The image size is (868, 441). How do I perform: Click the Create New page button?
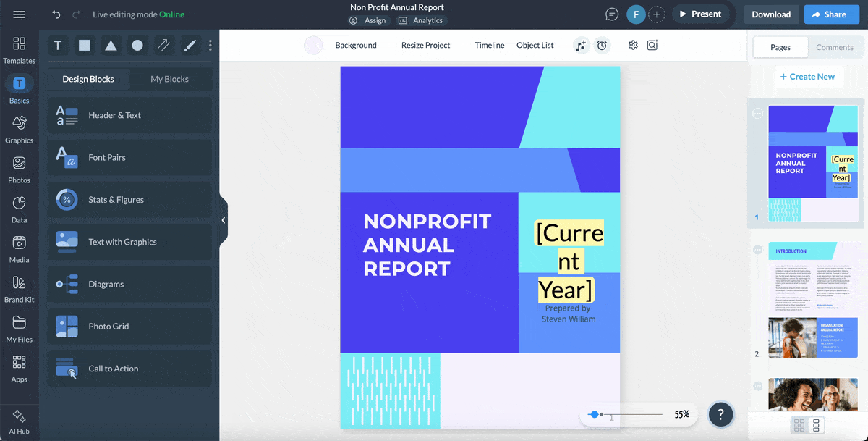(809, 76)
